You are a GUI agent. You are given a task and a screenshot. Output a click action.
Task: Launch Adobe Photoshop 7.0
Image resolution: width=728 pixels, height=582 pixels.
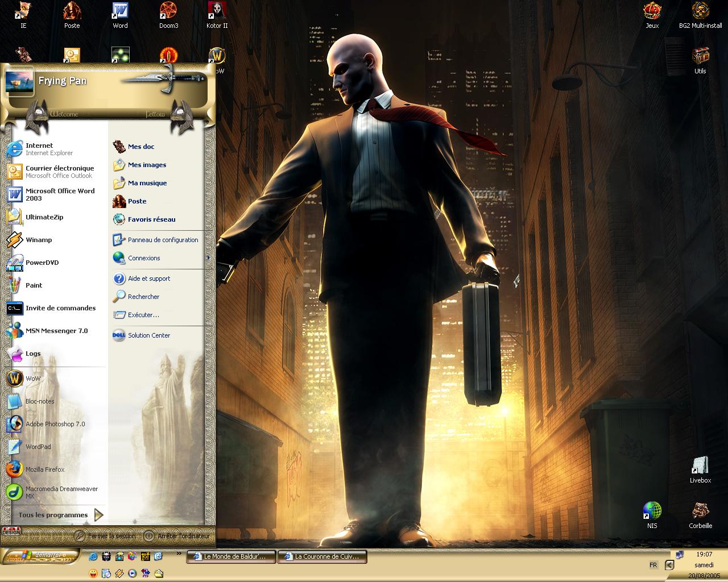[x=55, y=424]
